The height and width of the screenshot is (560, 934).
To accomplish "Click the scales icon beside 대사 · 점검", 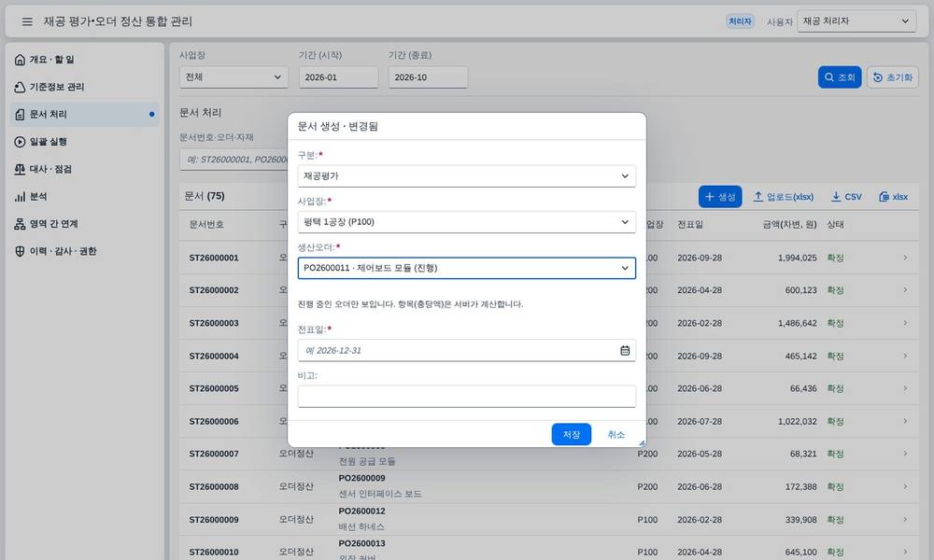I will point(20,169).
